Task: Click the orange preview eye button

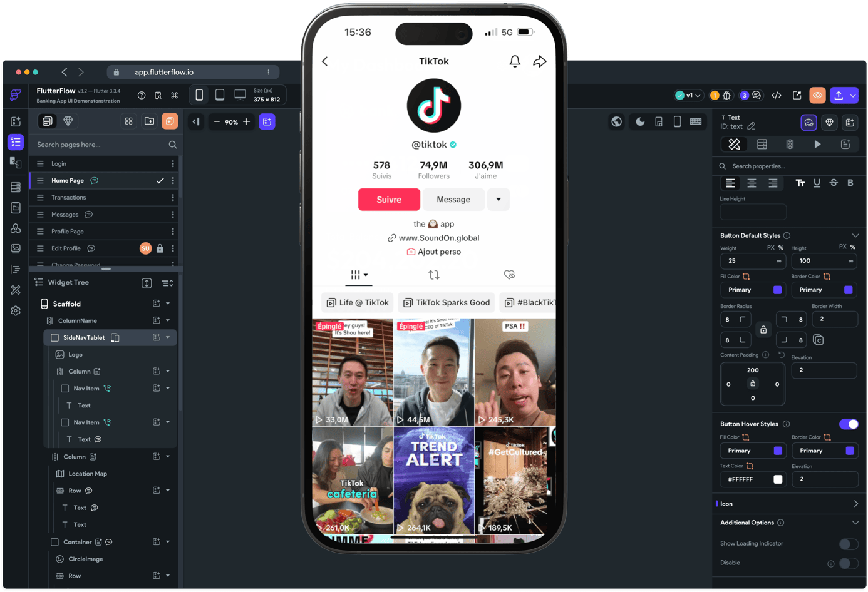Action: (817, 95)
